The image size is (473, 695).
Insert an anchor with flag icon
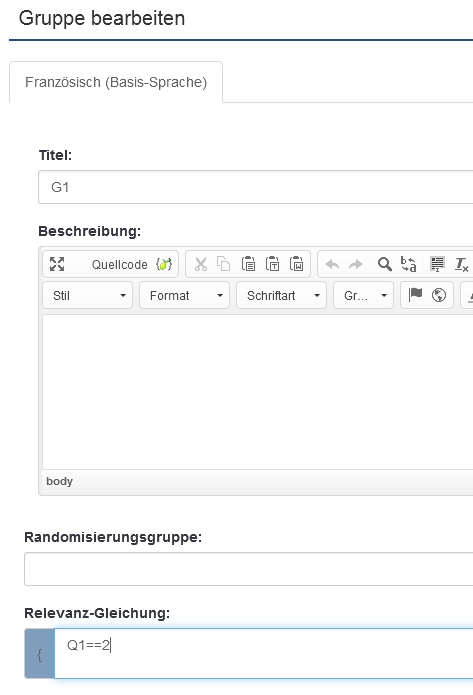[x=415, y=295]
